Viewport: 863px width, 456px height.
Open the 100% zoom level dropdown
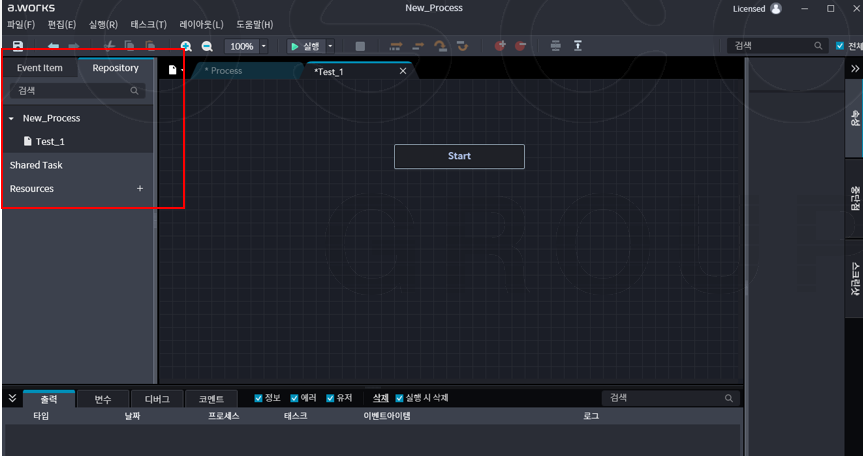pyautogui.click(x=264, y=46)
